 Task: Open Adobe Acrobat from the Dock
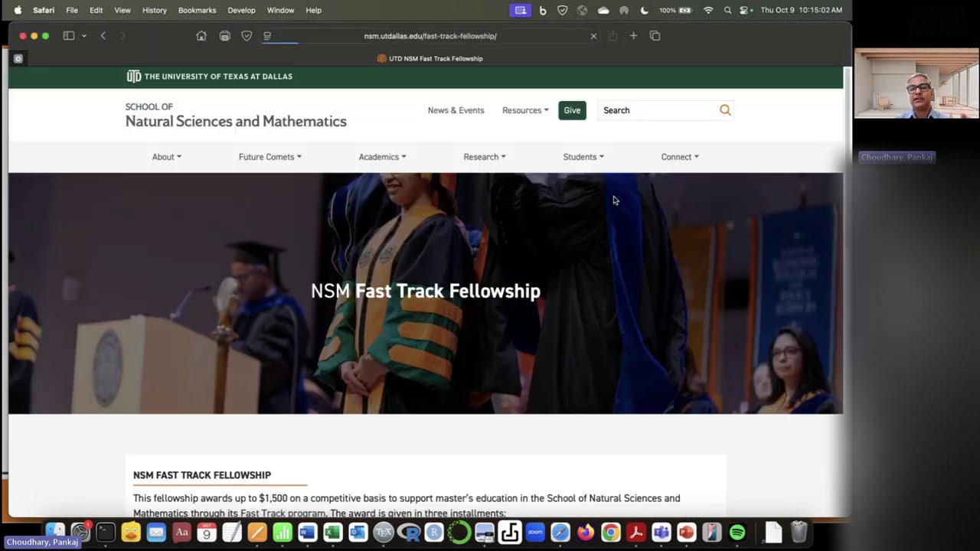tap(636, 532)
